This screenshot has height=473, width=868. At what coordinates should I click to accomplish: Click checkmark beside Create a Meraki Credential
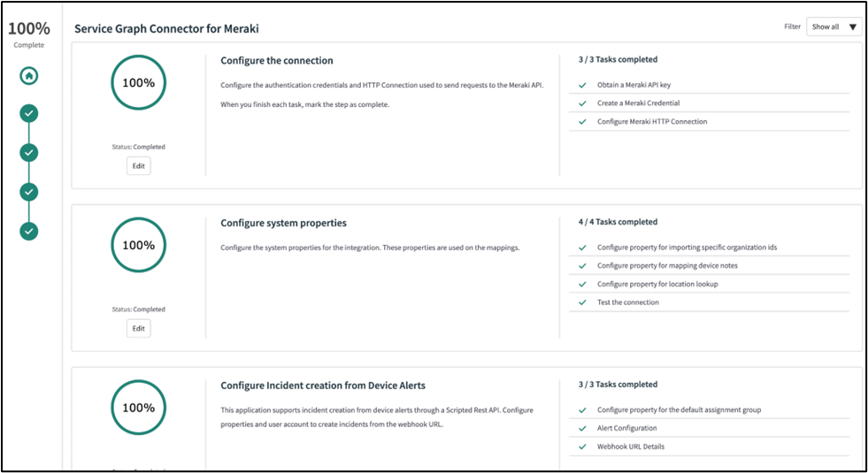[582, 103]
